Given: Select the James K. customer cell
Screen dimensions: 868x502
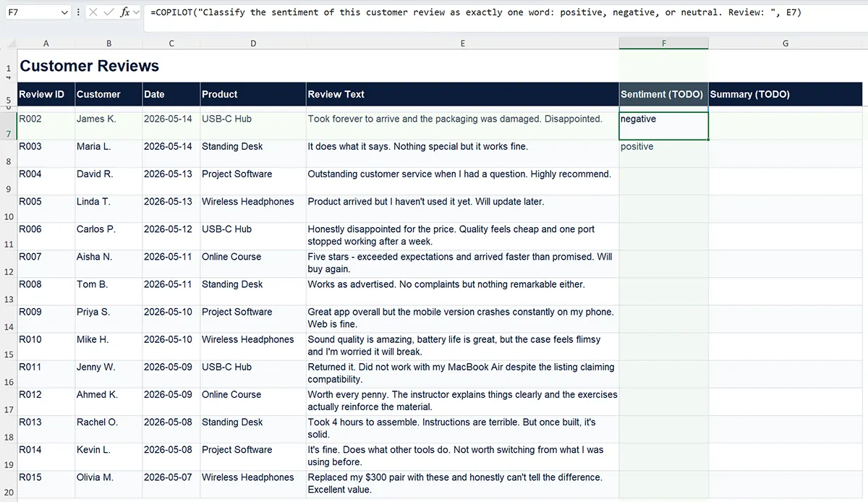Looking at the screenshot, I should click(x=109, y=126).
